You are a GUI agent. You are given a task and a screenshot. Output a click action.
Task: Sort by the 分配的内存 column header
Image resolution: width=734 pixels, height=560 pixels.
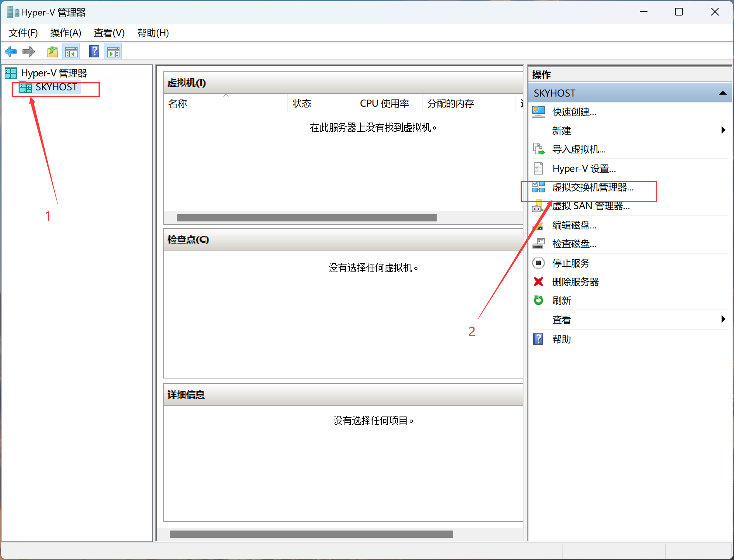click(469, 104)
